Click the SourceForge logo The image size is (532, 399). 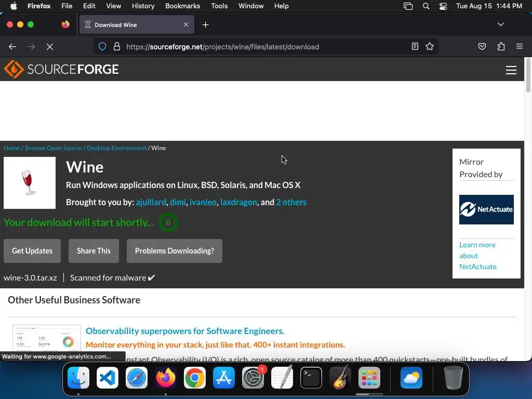(61, 69)
